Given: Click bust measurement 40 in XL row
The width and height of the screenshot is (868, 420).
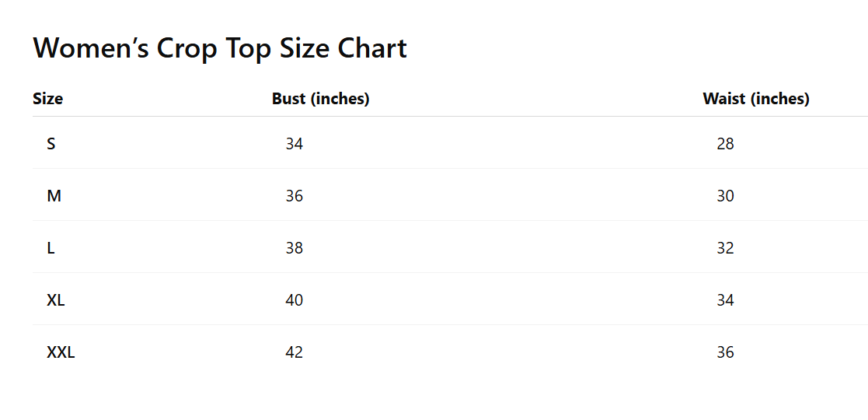Looking at the screenshot, I should 294,300.
